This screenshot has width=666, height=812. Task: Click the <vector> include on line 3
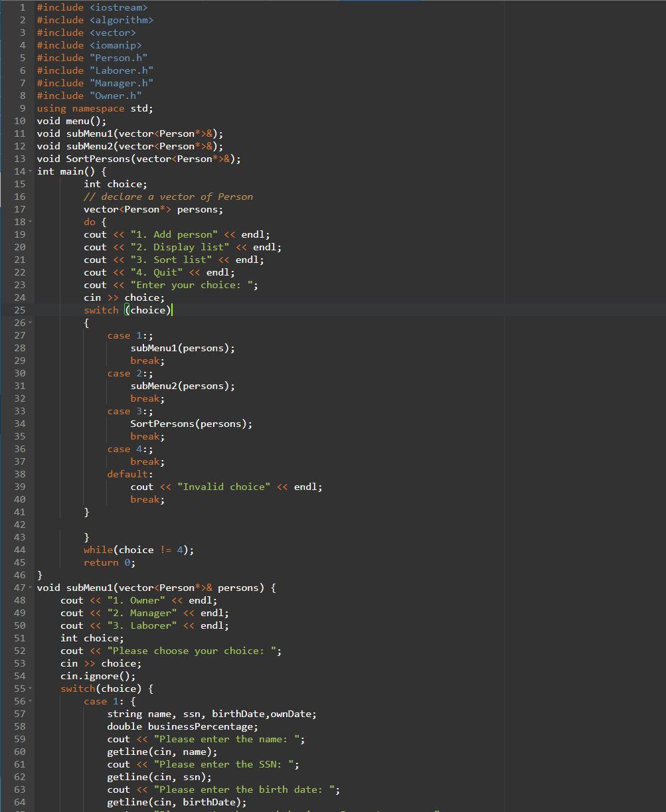pyautogui.click(x=113, y=33)
